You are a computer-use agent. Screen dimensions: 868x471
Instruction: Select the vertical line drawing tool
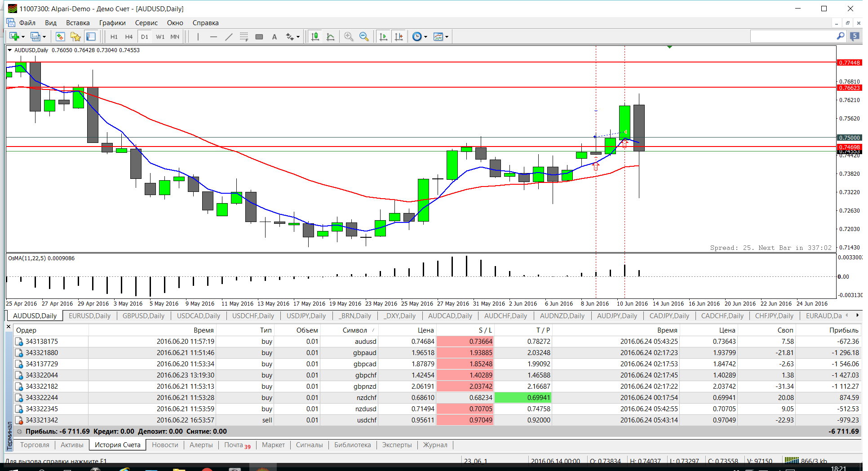[x=198, y=37]
